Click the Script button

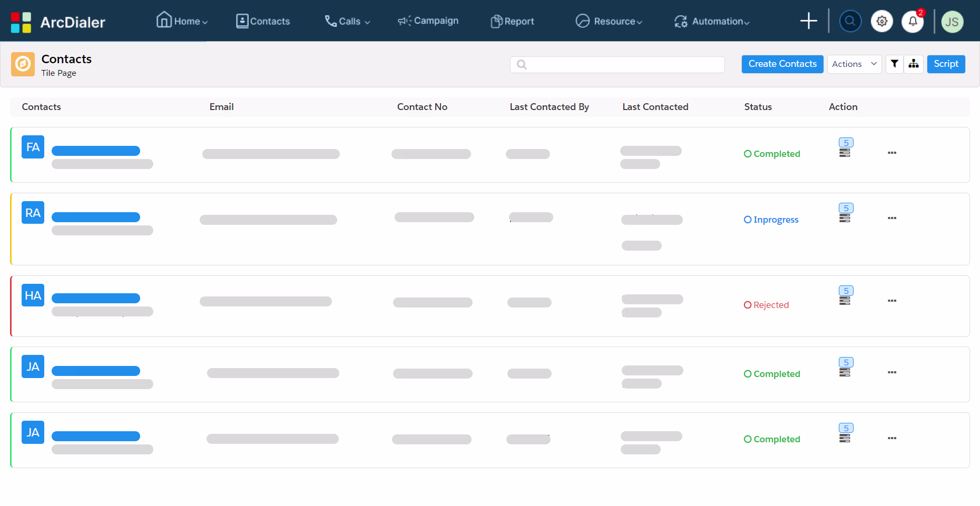pos(946,64)
